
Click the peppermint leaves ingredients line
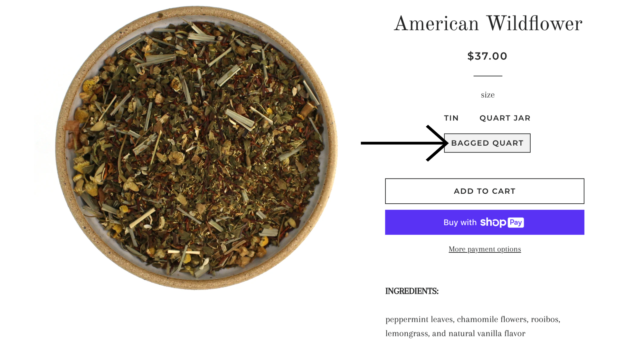point(473,319)
